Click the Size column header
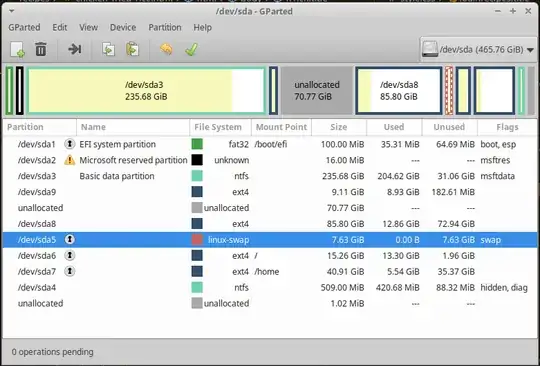Screen dimensions: 540x366 339,127
